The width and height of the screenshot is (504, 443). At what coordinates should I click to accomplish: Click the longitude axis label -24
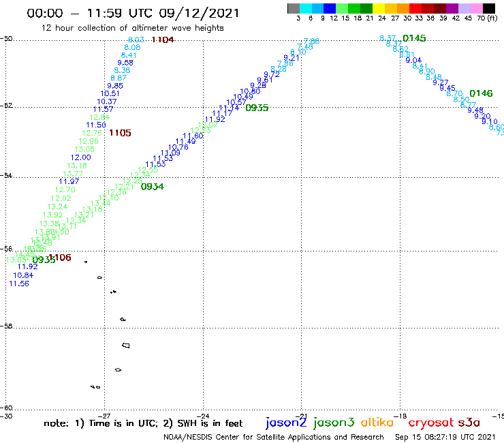tap(204, 416)
